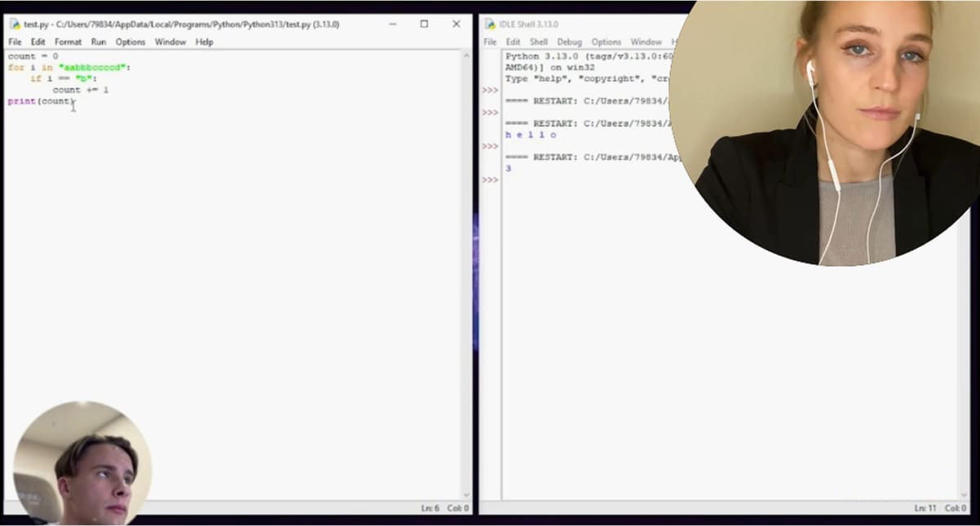The width and height of the screenshot is (980, 526).
Task: Close the test.py editor window
Action: click(x=456, y=24)
